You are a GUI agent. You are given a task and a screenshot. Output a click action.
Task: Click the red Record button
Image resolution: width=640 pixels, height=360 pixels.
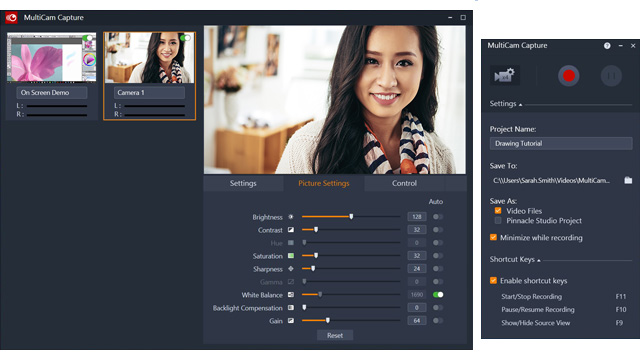click(x=569, y=76)
